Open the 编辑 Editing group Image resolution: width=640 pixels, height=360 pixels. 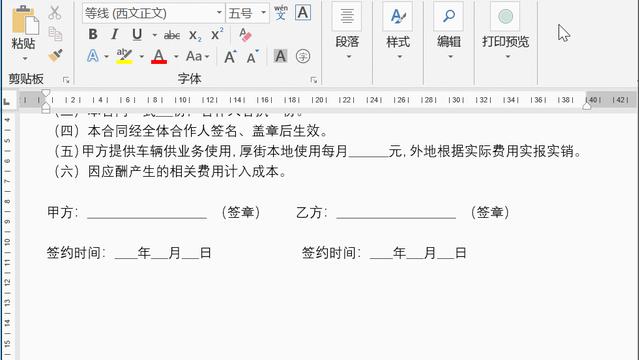449,32
